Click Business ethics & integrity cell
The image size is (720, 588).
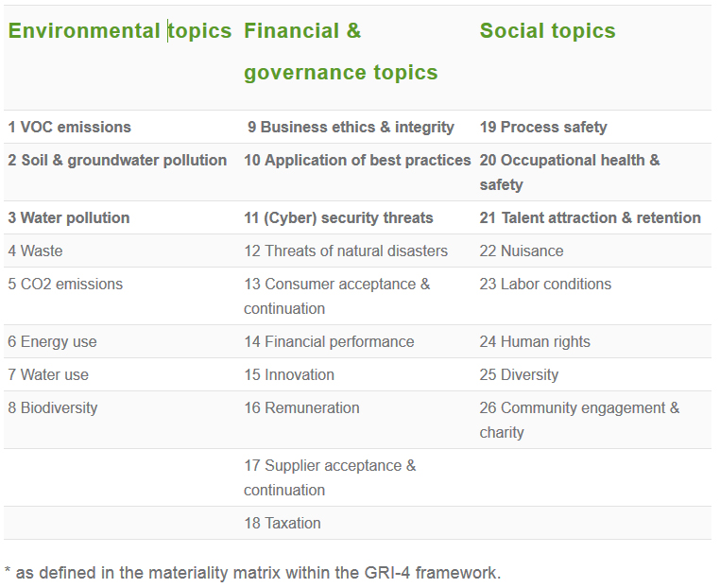(351, 127)
